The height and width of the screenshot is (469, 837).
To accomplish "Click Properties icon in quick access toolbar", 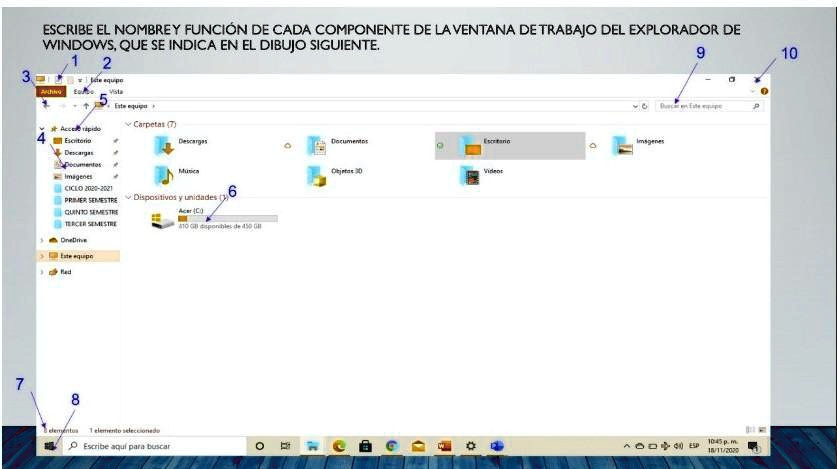I will point(59,80).
